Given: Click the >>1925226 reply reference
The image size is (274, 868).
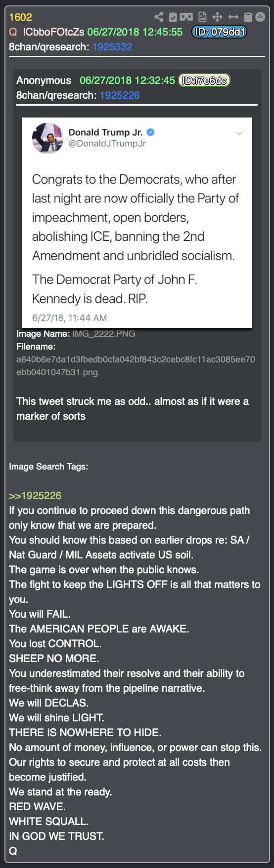Looking at the screenshot, I should 35,496.
